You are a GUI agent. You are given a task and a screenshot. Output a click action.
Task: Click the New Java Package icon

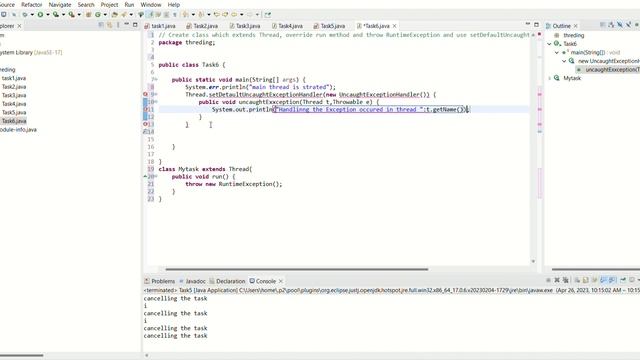pos(88,15)
